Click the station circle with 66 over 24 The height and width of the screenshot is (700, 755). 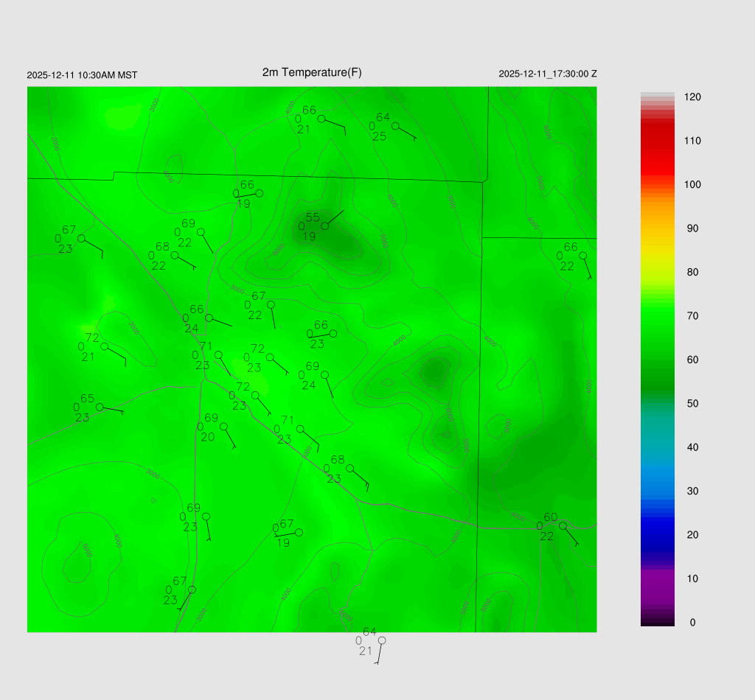point(209,318)
